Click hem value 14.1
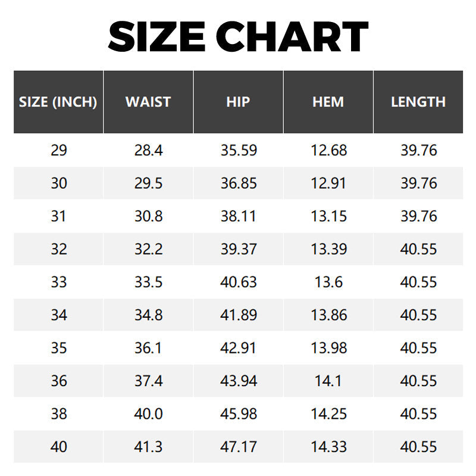The height and width of the screenshot is (476, 476). click(x=328, y=381)
